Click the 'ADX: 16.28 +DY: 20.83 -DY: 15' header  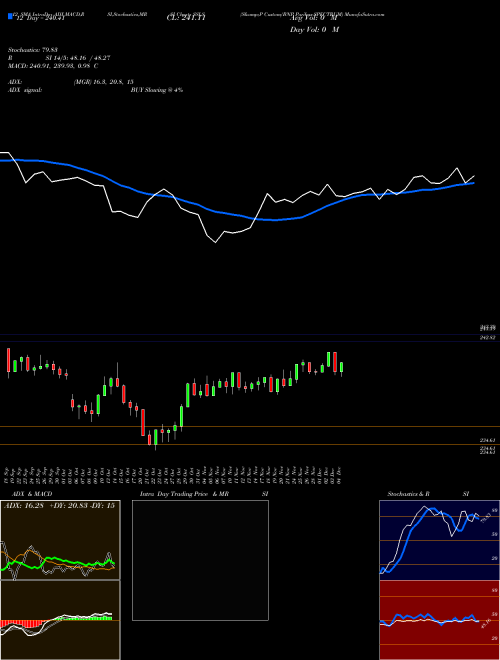click(x=59, y=506)
